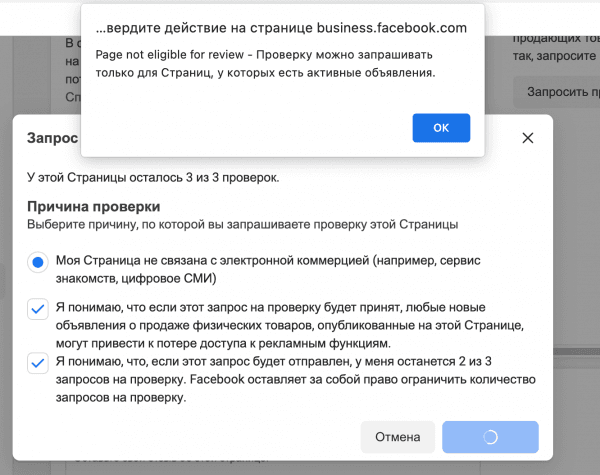Click the dimmed background text behind the dialog's left edge

[73, 70]
